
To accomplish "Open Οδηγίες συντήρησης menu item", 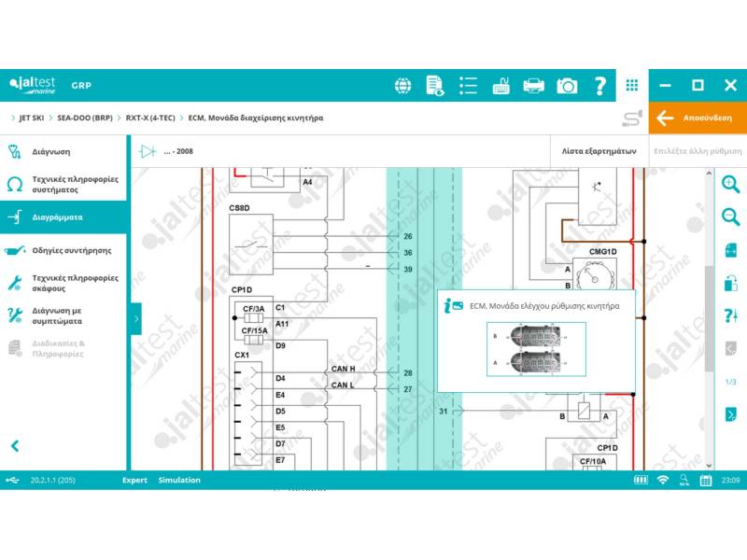I will click(72, 250).
